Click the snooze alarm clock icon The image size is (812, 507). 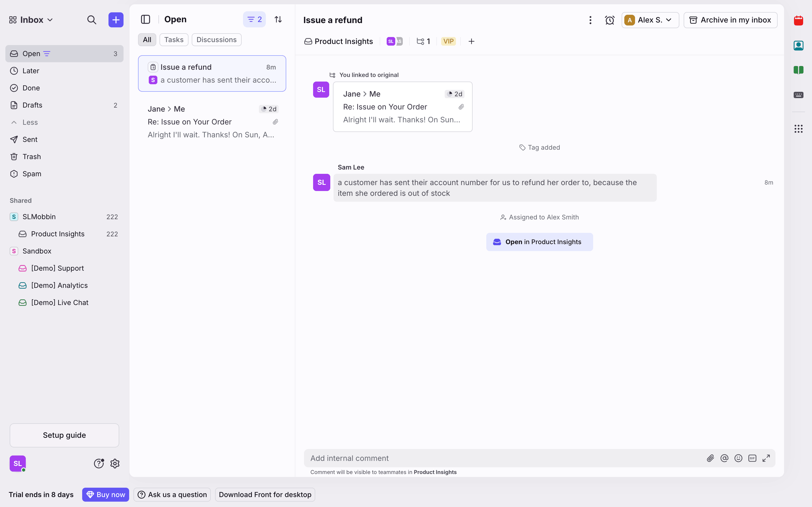tap(609, 20)
